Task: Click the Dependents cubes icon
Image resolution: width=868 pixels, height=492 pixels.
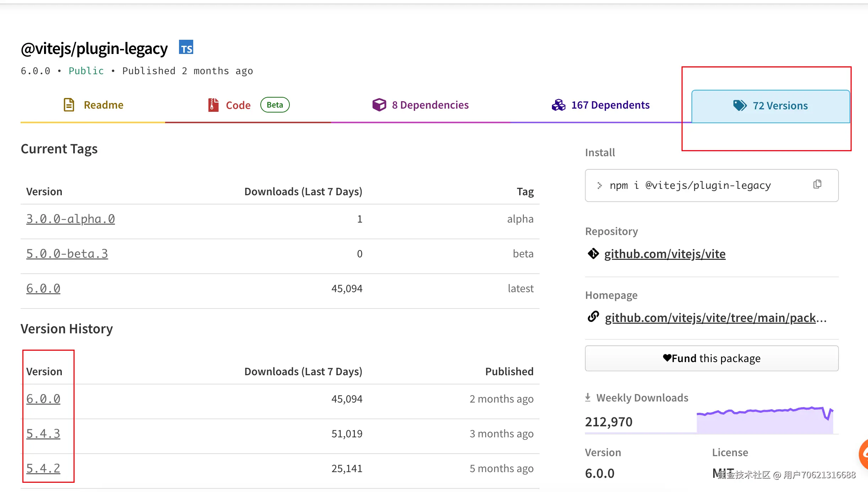Action: [558, 105]
